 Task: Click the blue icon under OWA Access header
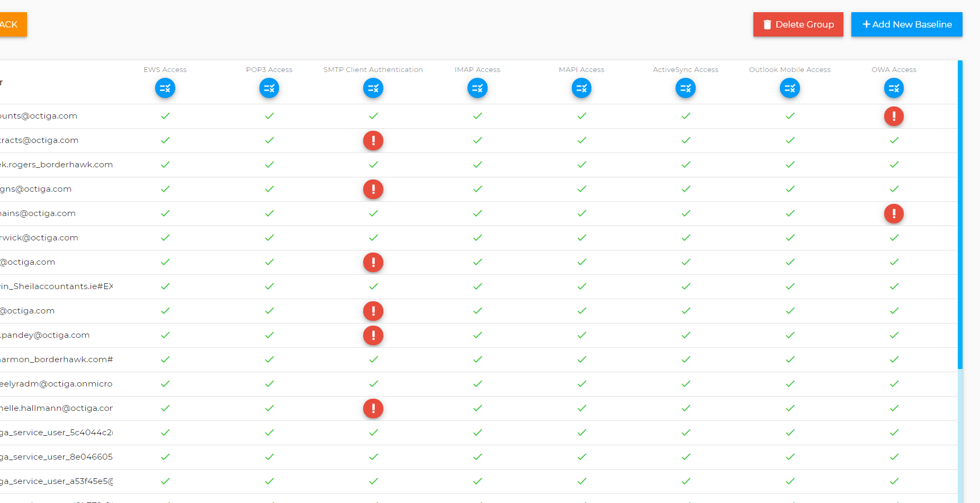click(894, 88)
